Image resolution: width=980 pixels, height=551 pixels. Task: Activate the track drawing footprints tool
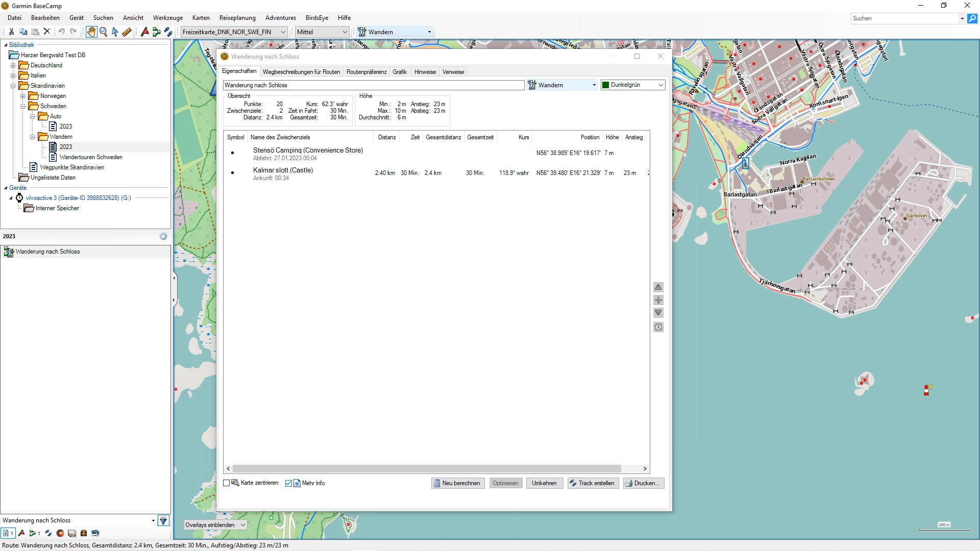[x=168, y=32]
